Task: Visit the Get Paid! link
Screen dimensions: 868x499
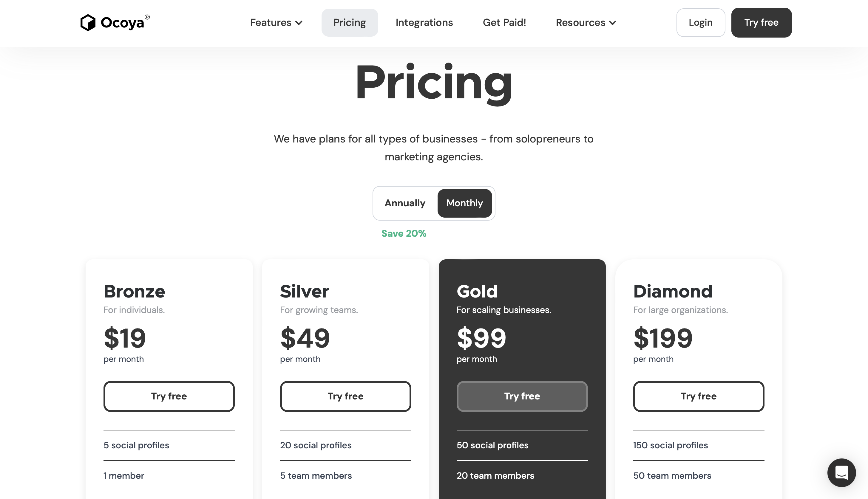Action: tap(504, 23)
